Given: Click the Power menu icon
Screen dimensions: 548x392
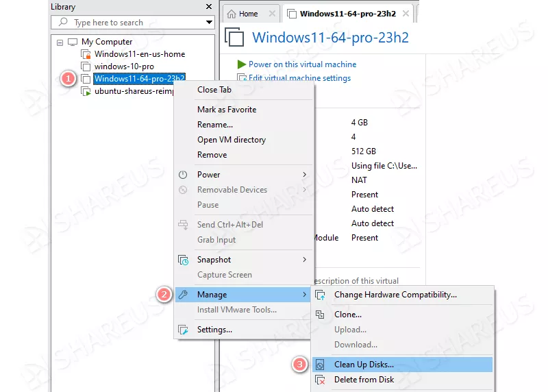Looking at the screenshot, I should coord(183,175).
